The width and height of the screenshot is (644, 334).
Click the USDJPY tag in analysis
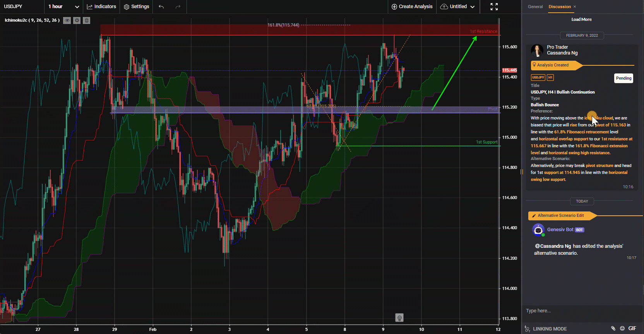tap(538, 77)
